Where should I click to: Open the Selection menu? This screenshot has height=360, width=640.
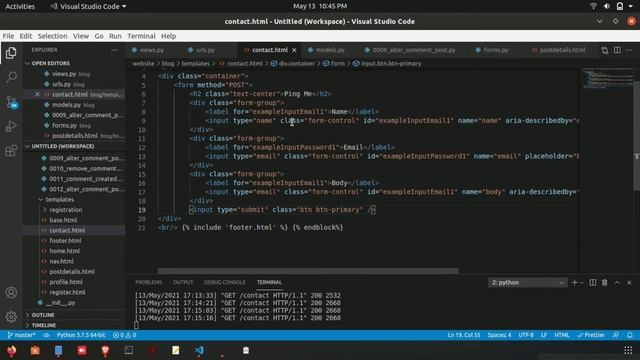tap(52, 36)
